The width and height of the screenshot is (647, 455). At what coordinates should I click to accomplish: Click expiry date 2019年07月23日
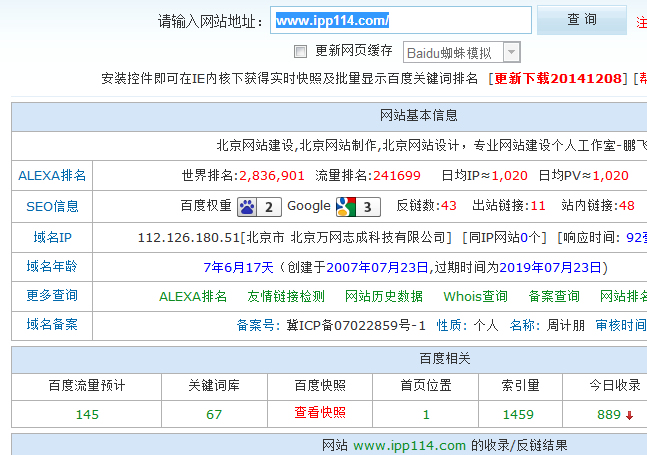[550, 267]
